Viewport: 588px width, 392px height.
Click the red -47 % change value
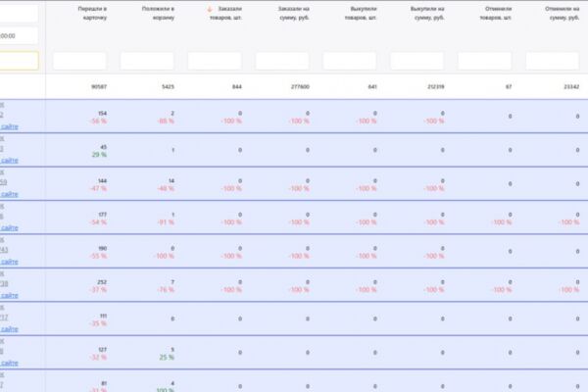coord(99,189)
